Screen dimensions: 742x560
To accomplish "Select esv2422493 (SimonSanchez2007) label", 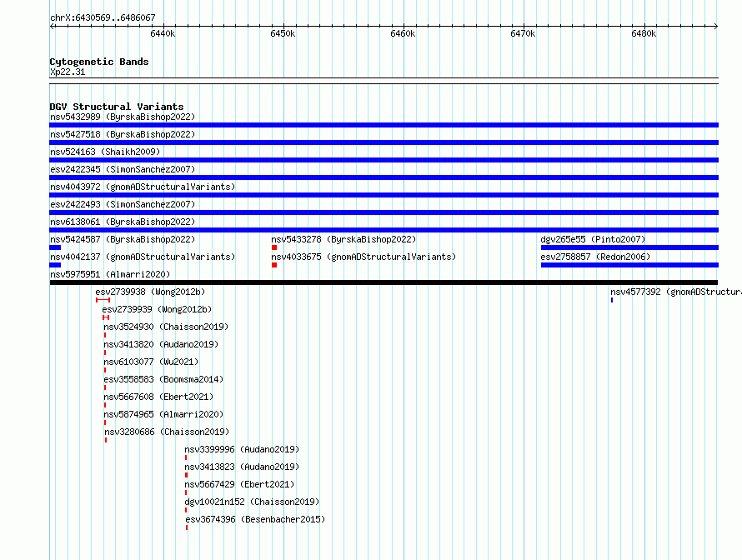I will click(123, 204).
